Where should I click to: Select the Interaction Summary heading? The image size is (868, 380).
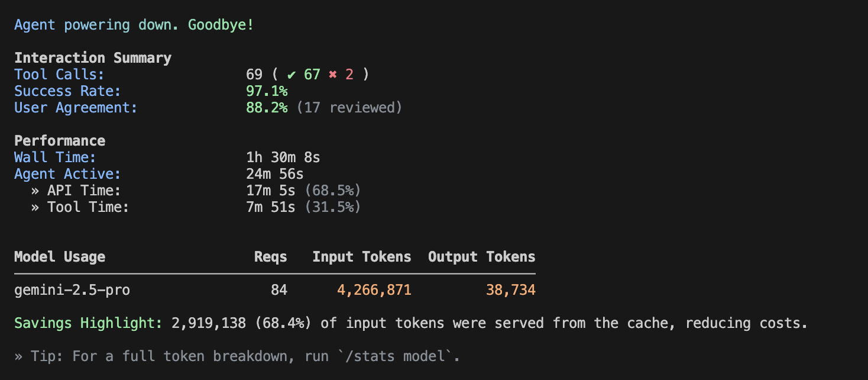tap(93, 58)
